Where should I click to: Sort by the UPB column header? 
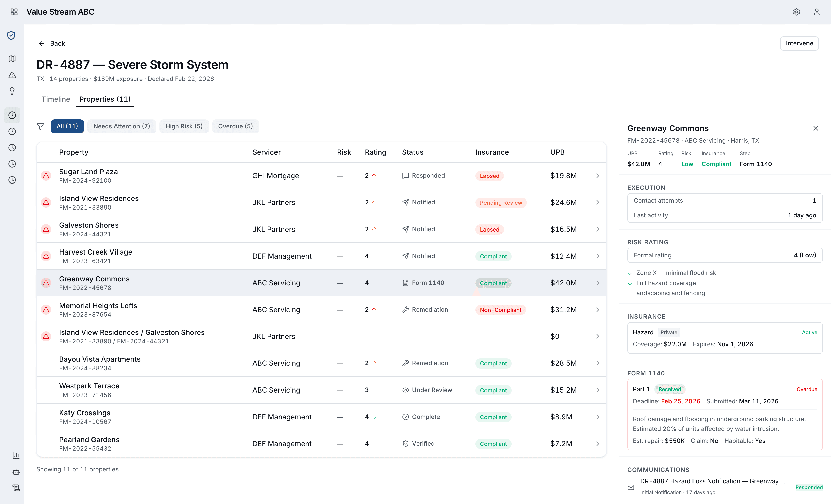click(557, 152)
